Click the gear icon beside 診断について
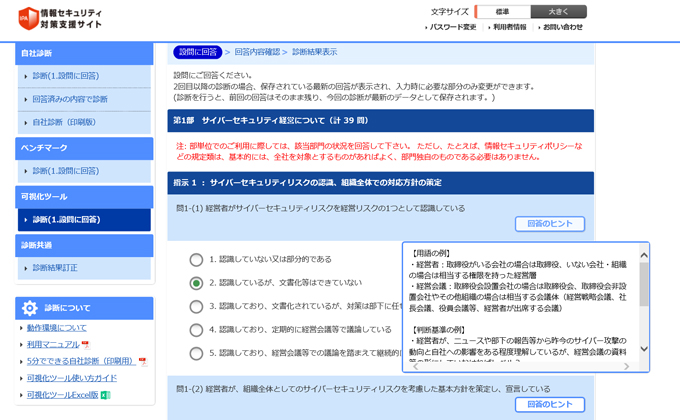The width and height of the screenshot is (680, 420). 29,308
